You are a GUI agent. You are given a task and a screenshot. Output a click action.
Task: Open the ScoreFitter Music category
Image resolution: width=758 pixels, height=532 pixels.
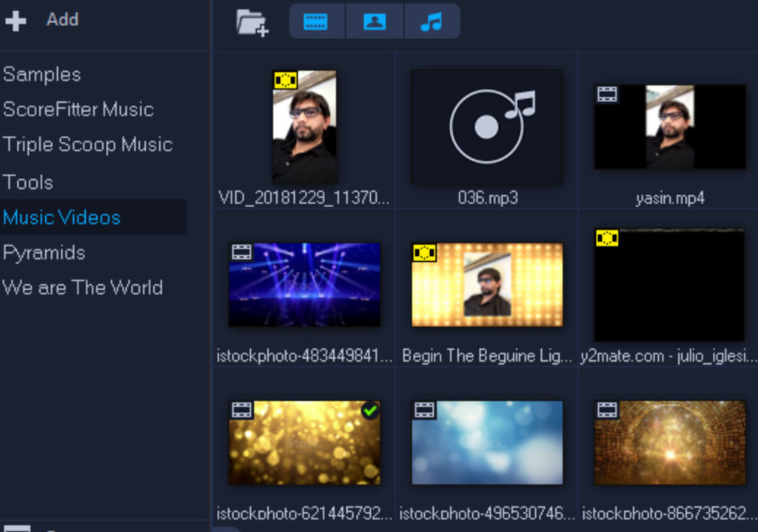78,110
